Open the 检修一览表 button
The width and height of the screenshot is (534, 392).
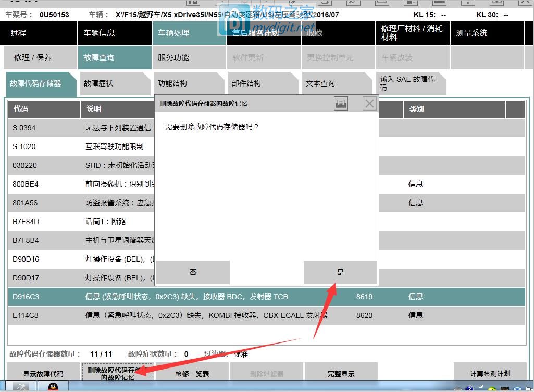pos(192,372)
